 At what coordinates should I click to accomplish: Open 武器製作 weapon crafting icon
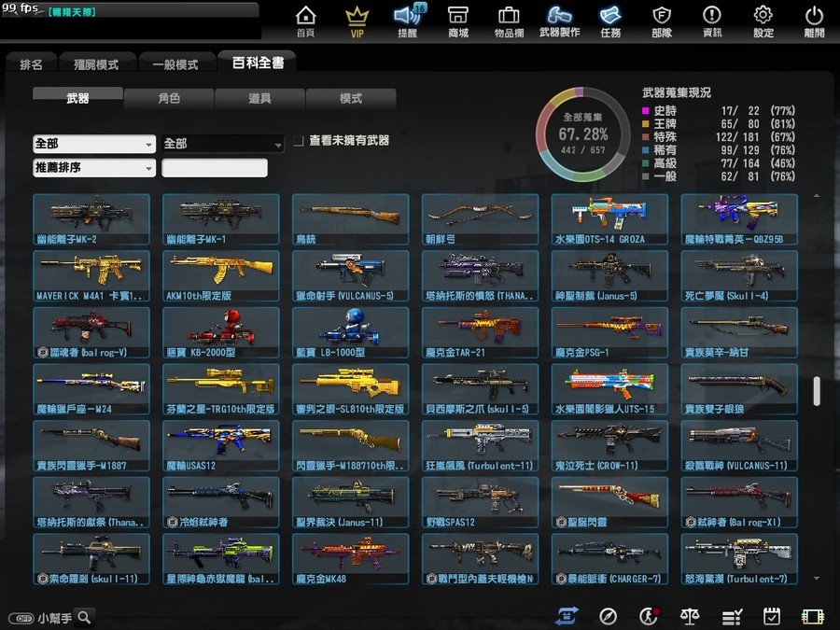point(559,21)
